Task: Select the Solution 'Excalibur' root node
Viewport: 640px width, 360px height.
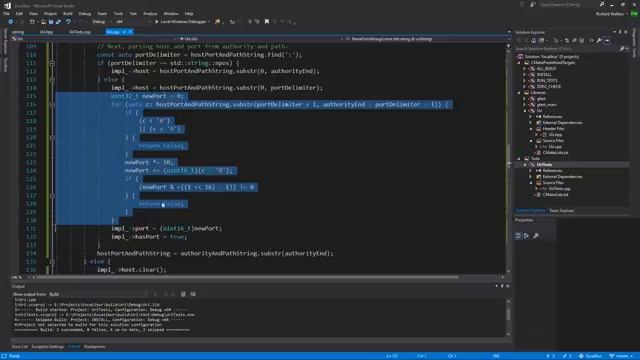Action: pyautogui.click(x=551, y=57)
